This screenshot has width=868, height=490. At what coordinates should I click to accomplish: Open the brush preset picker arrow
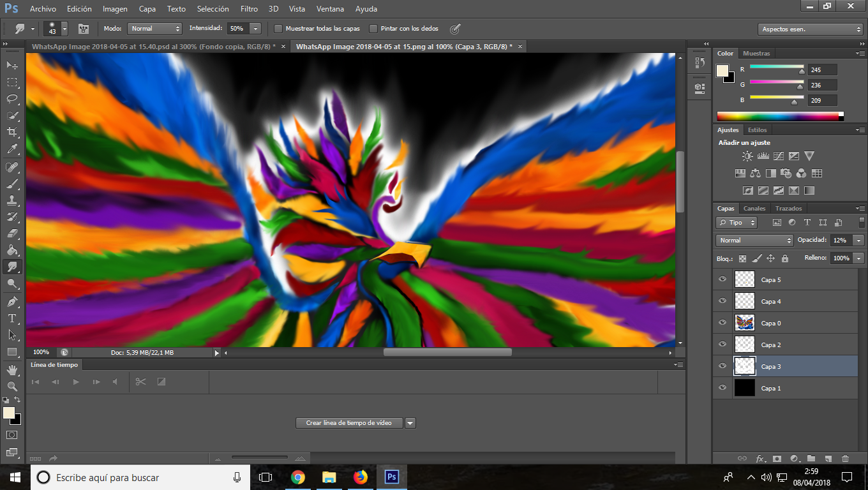tap(64, 29)
